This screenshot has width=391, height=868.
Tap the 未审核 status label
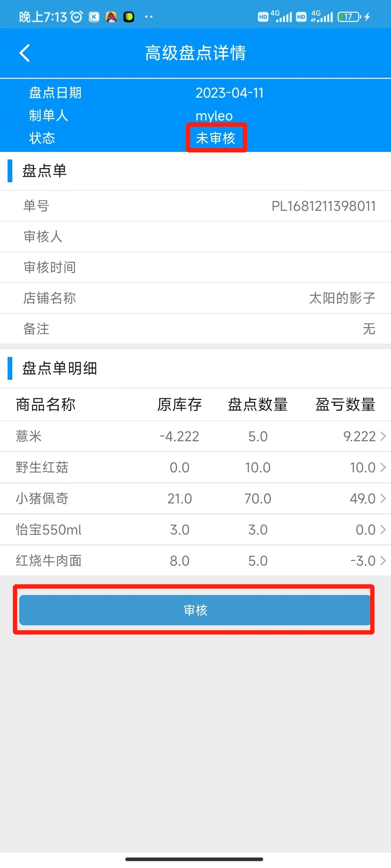coord(216,138)
